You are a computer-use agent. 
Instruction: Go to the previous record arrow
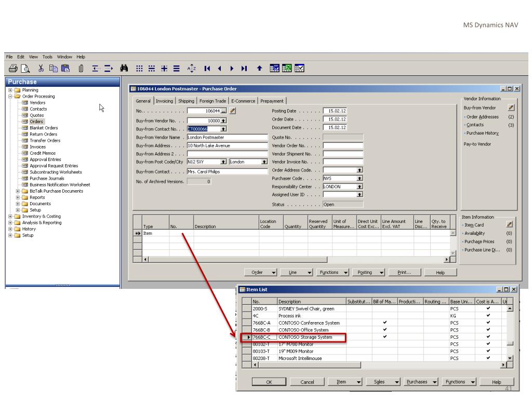pos(220,69)
